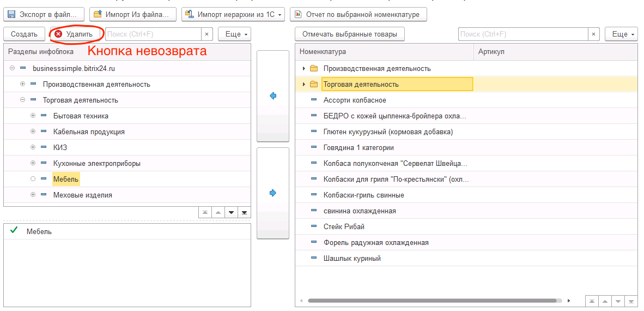Image resolution: width=644 pixels, height=311 pixels.
Task: Click the right blue arrow transfer button
Action: (273, 193)
